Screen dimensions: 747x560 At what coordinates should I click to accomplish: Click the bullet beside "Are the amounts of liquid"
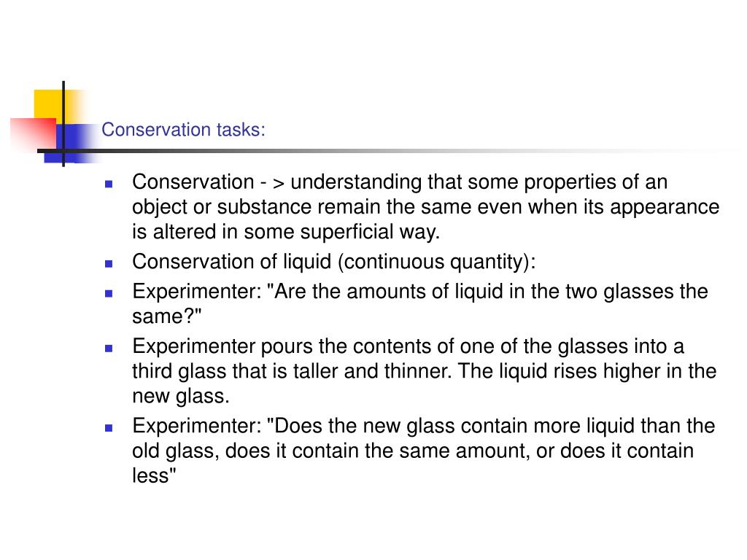[x=109, y=293]
